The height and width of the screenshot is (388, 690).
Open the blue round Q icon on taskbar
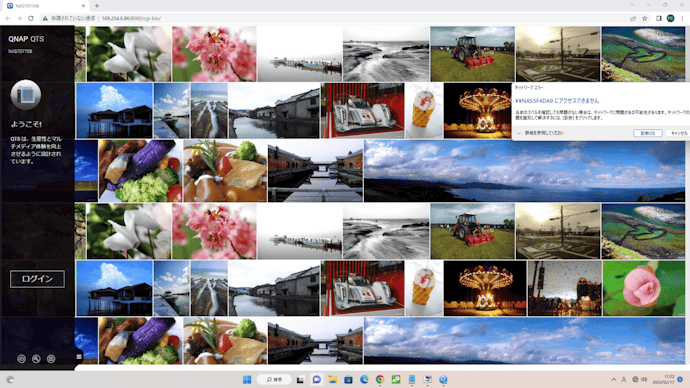[x=443, y=379]
